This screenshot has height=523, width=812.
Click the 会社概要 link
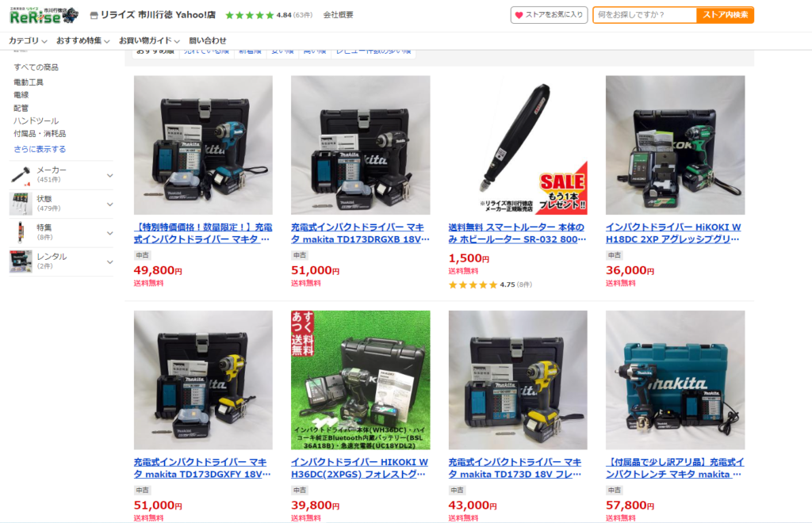point(338,15)
